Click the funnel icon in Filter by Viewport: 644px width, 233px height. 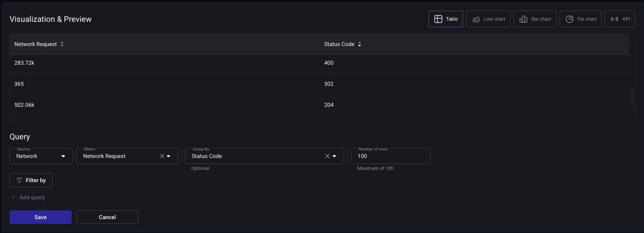pos(19,180)
